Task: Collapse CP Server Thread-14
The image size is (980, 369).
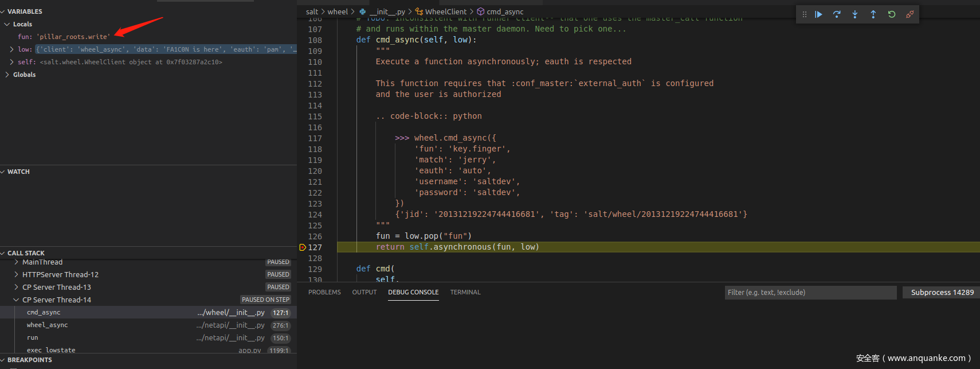Action: [16, 300]
